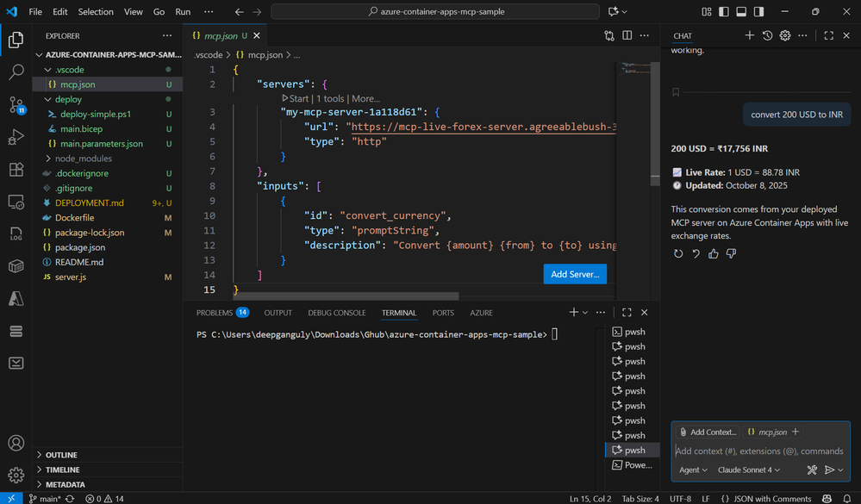Click the Add Server... button

[575, 274]
